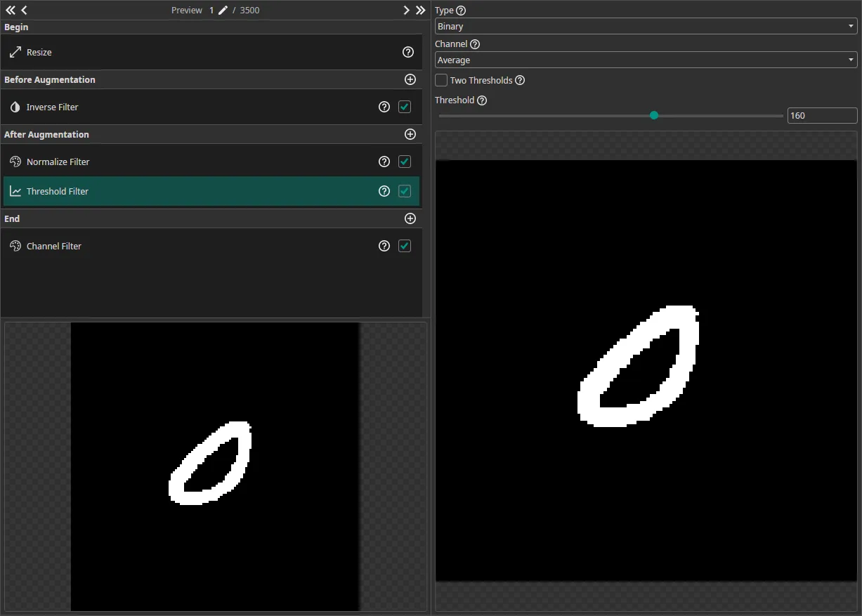Add a filter to Before Augmentation
862x616 pixels.
pos(410,79)
